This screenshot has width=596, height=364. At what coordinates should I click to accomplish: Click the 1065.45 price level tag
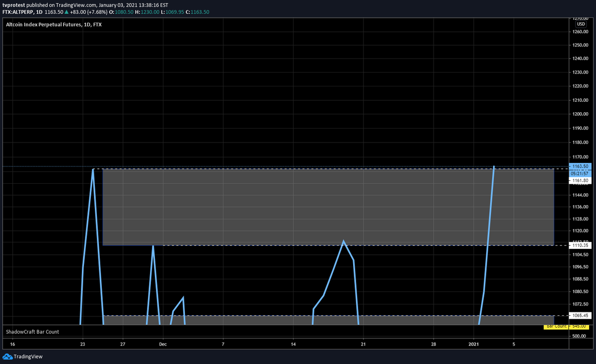(x=580, y=315)
